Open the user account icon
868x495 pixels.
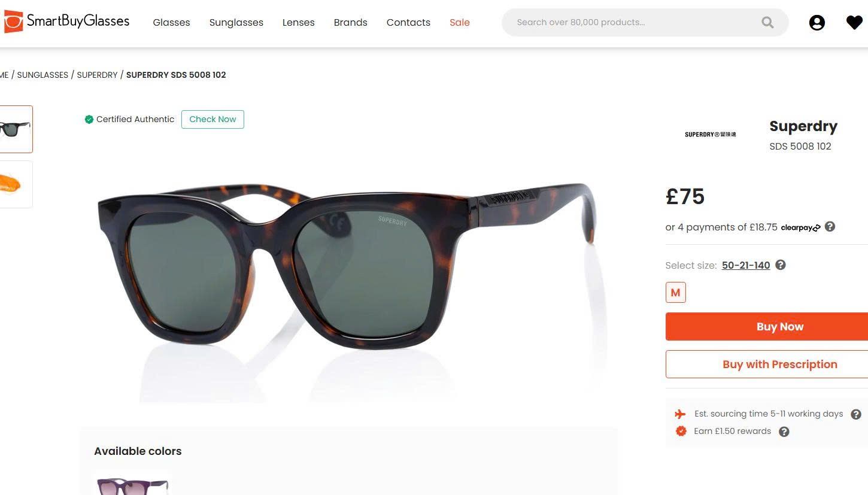[817, 23]
